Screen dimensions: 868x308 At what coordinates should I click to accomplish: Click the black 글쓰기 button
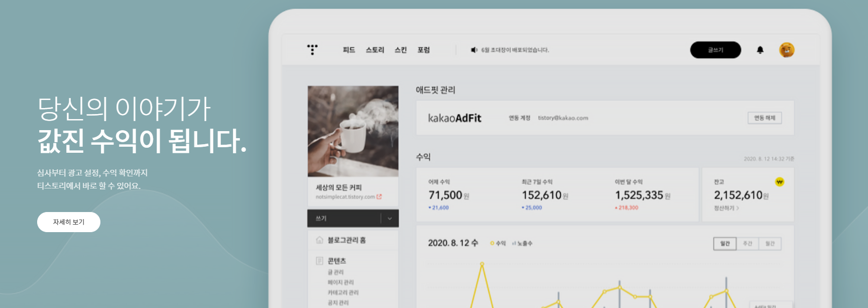click(x=715, y=50)
